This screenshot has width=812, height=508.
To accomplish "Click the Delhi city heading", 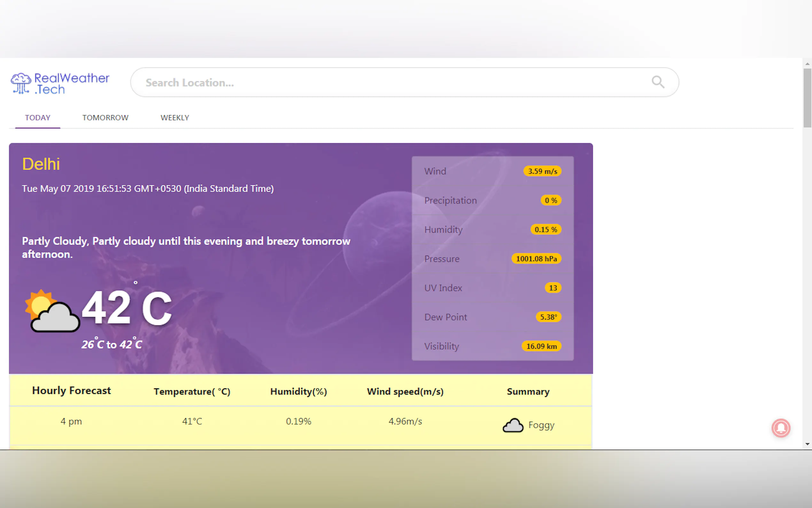I will 41,164.
